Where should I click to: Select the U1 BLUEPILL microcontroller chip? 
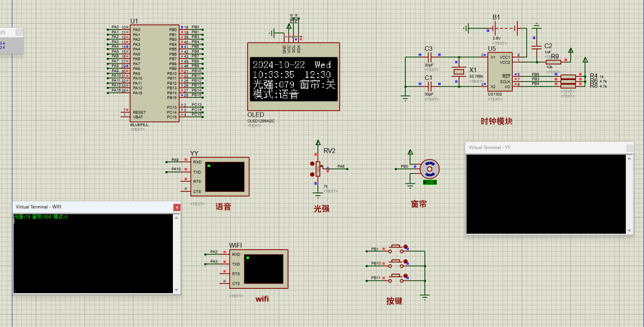(x=154, y=73)
